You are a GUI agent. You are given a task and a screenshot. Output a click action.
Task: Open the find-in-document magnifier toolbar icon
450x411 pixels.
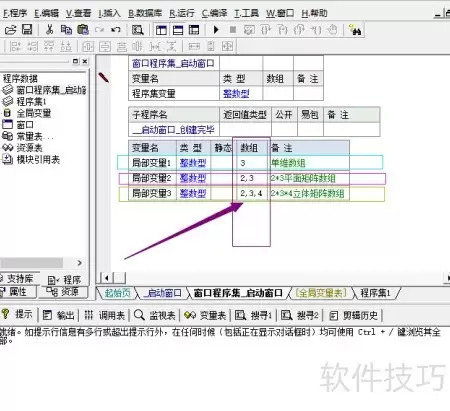137,30
